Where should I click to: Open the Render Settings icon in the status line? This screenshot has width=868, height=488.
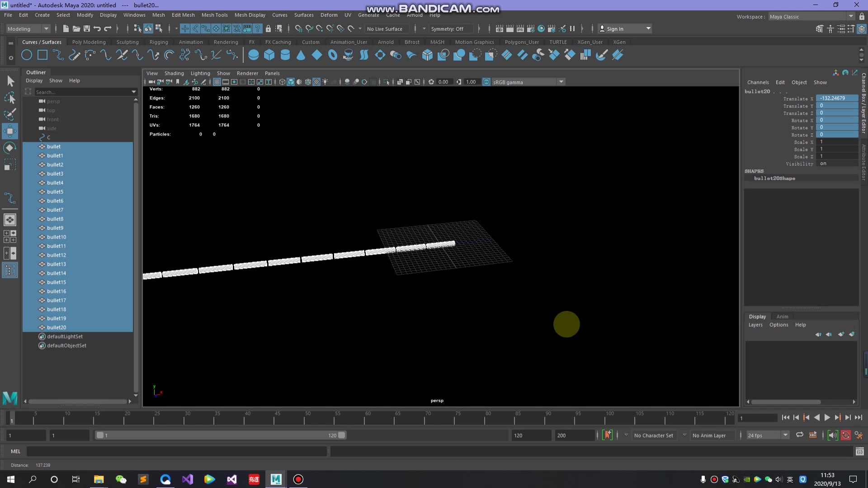[x=531, y=28]
